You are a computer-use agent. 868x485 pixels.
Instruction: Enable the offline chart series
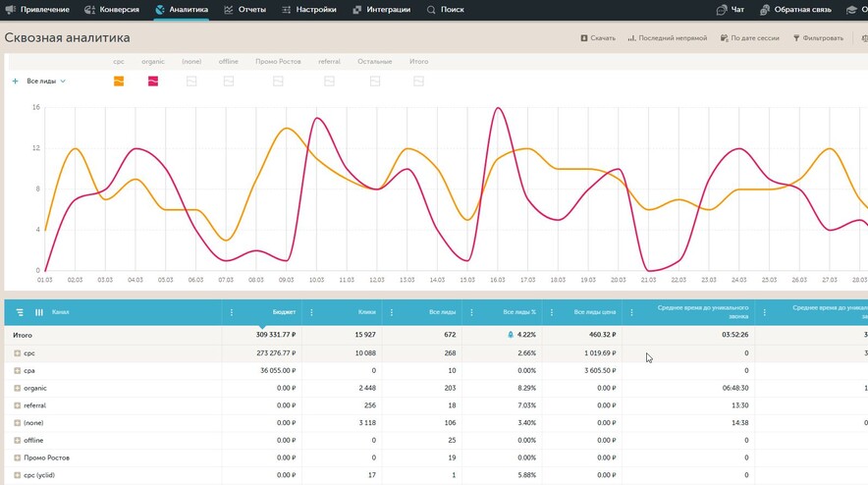229,81
